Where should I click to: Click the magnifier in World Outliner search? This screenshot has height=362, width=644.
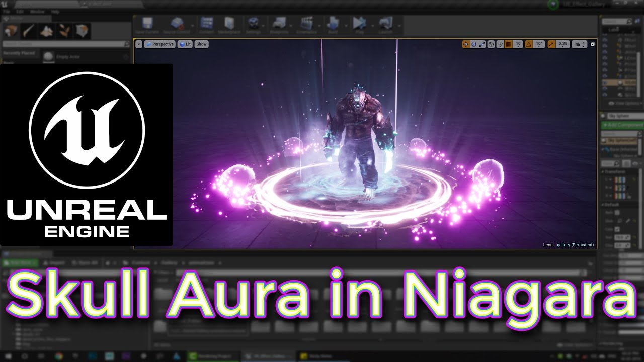click(x=629, y=22)
